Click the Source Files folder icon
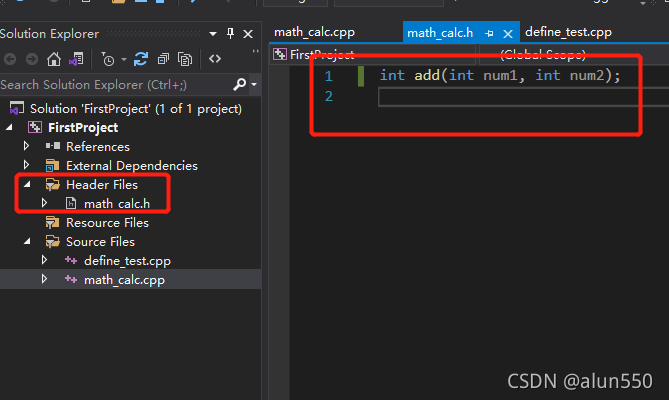 (52, 242)
